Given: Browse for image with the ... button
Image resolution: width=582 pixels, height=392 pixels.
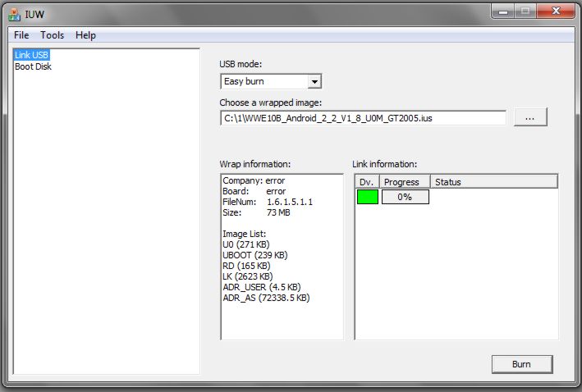Looking at the screenshot, I should point(530,117).
